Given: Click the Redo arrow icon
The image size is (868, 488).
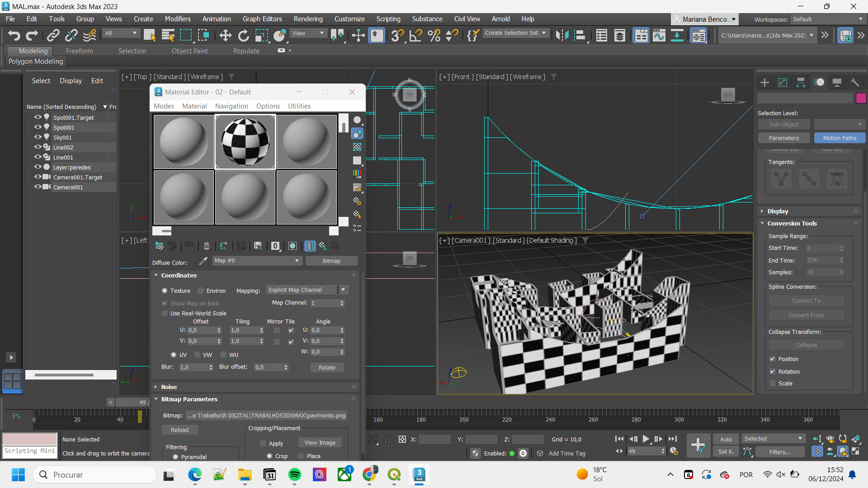Looking at the screenshot, I should pos(32,35).
